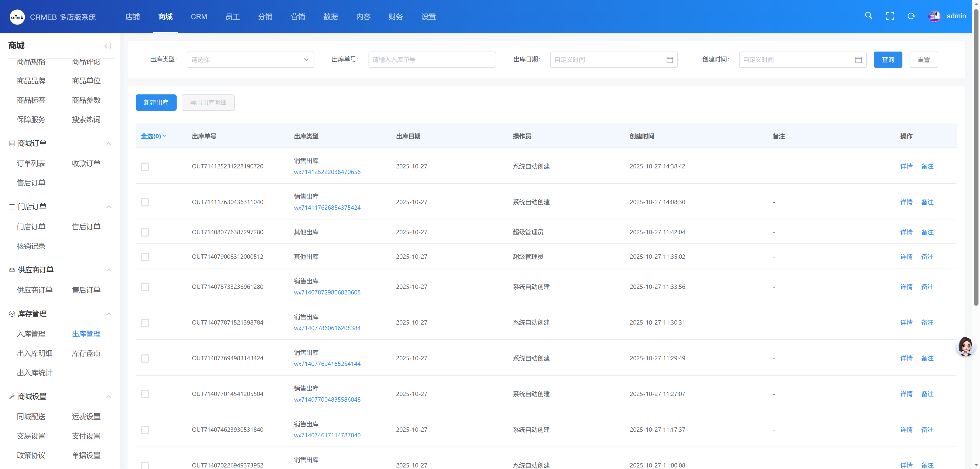Open the customer service assistant avatar
980x469 pixels.
(965, 346)
